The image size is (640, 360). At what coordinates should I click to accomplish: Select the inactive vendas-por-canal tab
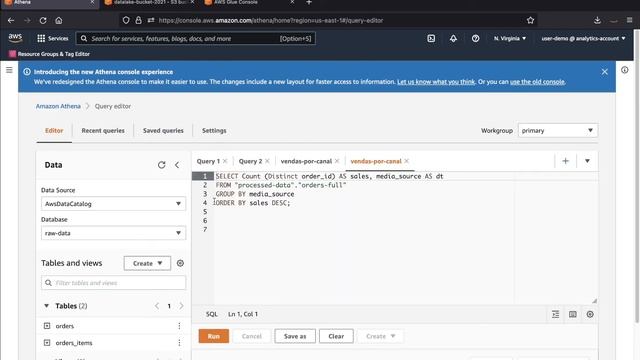306,161
